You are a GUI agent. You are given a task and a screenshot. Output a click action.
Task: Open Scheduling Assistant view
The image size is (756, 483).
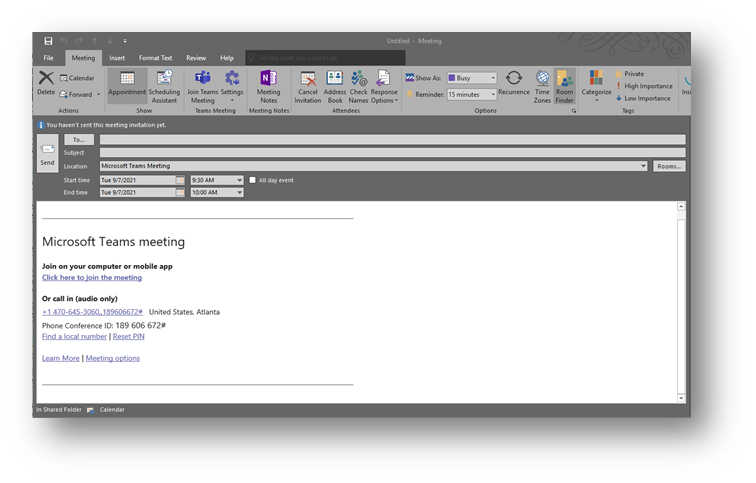point(164,85)
